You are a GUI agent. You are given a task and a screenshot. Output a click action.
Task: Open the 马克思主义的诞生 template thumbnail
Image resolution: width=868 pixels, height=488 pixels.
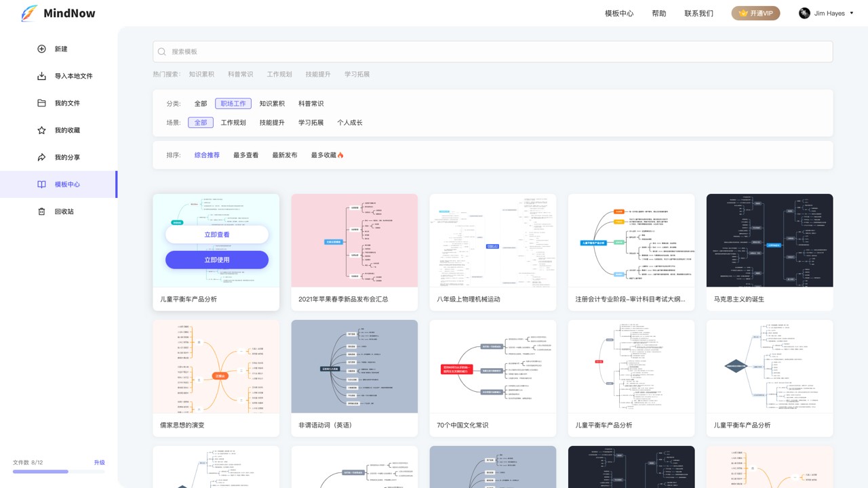tap(770, 241)
